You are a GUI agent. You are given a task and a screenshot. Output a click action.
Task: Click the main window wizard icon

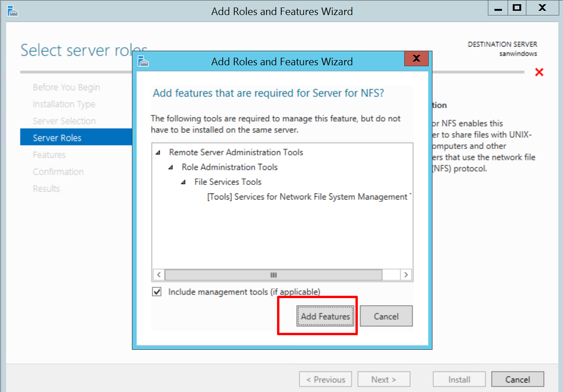click(13, 11)
